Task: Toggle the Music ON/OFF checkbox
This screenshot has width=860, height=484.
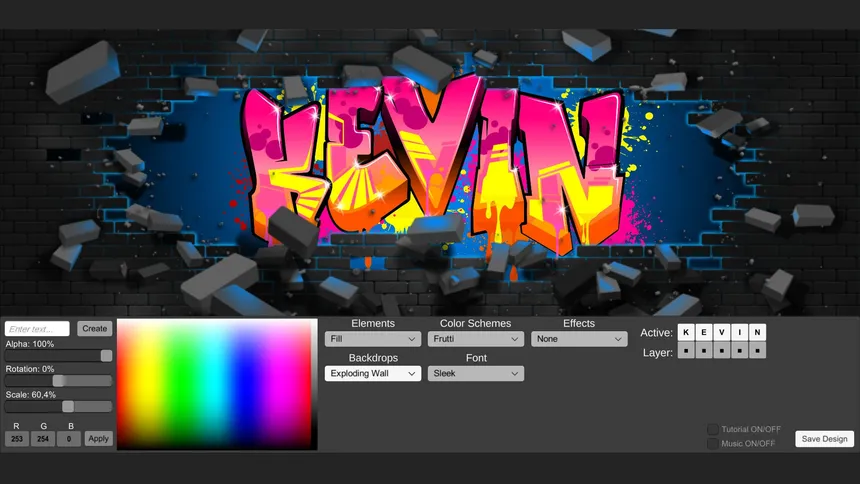Action: click(712, 443)
